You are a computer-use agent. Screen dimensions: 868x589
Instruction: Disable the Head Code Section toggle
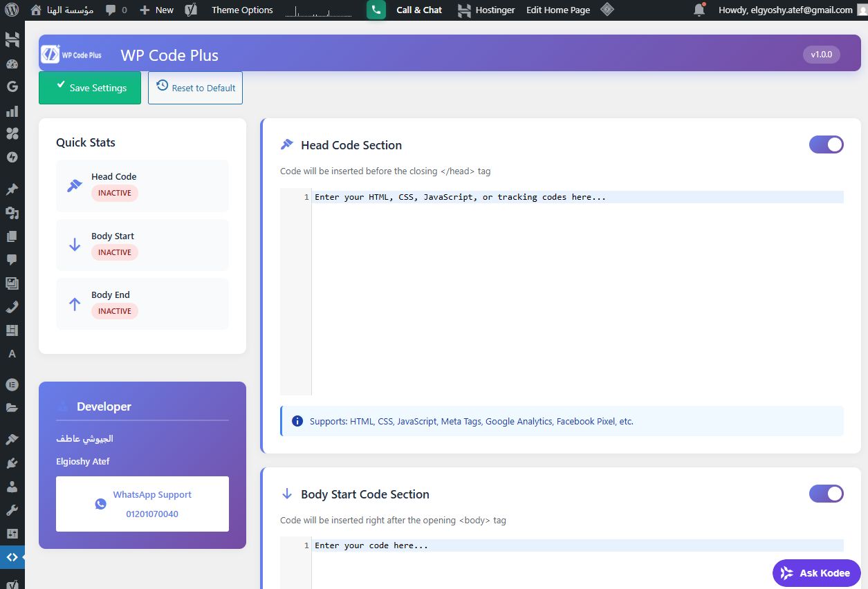click(x=827, y=144)
